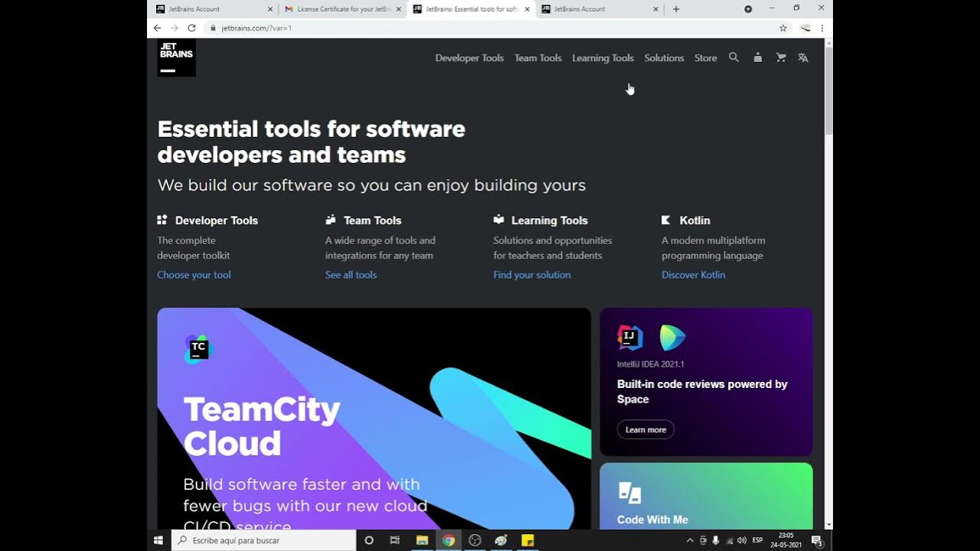
Task: Click the Learn more button
Action: pyautogui.click(x=645, y=429)
